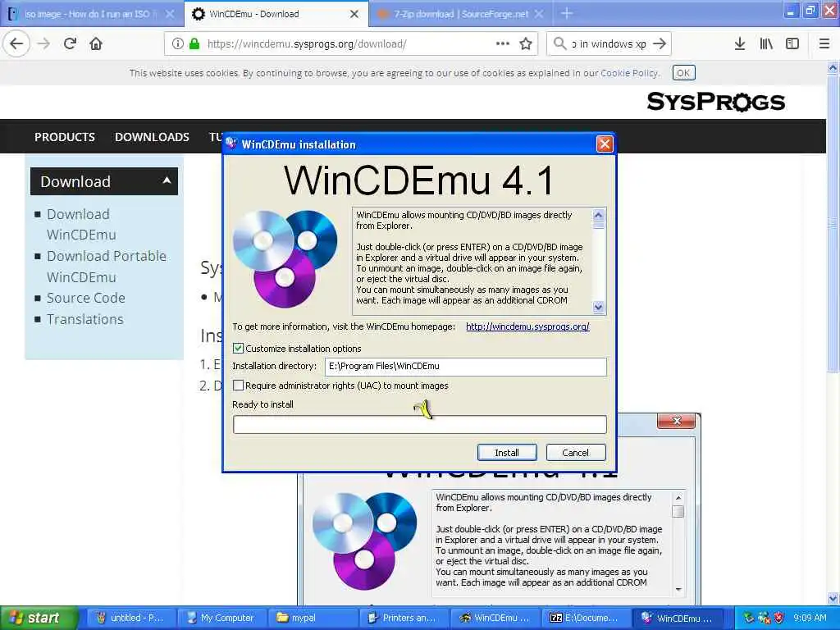
Task: Click the page vertical scrollbar thumb
Action: pos(833,225)
